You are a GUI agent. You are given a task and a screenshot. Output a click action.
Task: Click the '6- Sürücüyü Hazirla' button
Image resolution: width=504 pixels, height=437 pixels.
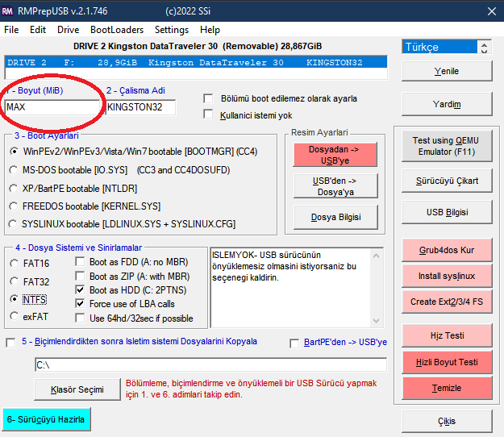(x=46, y=419)
